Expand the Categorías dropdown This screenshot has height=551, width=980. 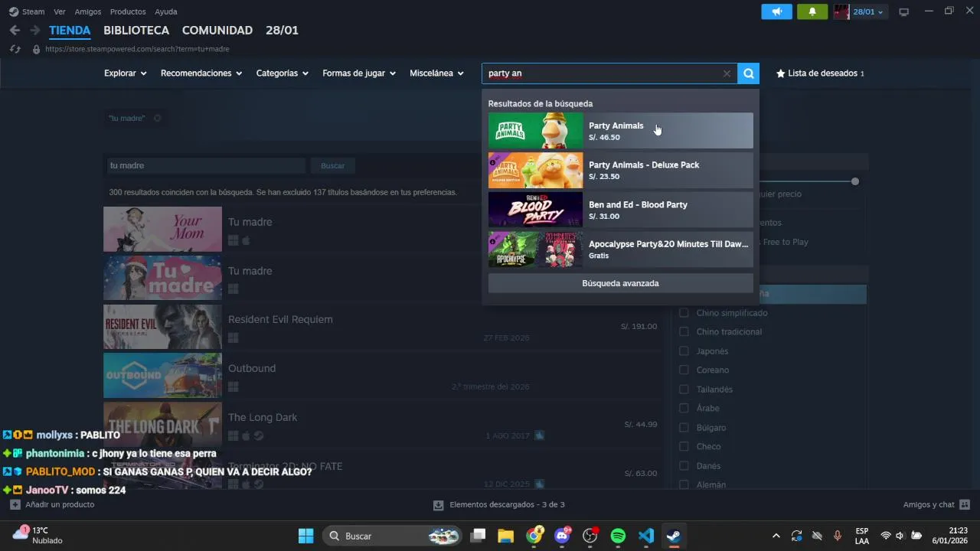tap(282, 73)
